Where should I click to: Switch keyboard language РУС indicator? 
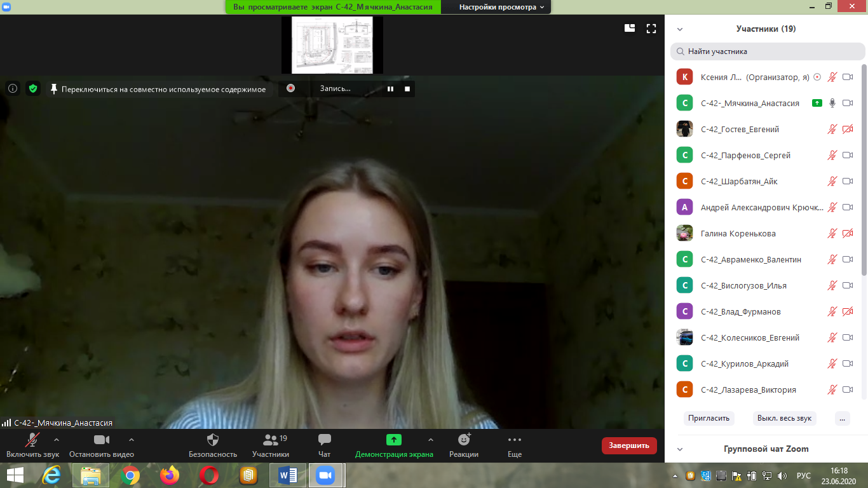coord(804,475)
